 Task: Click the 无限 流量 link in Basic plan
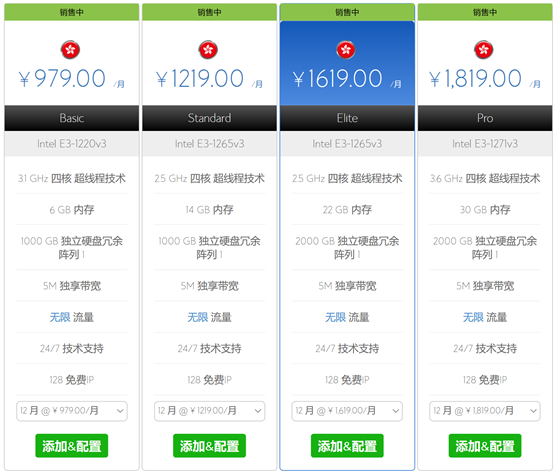(x=72, y=317)
